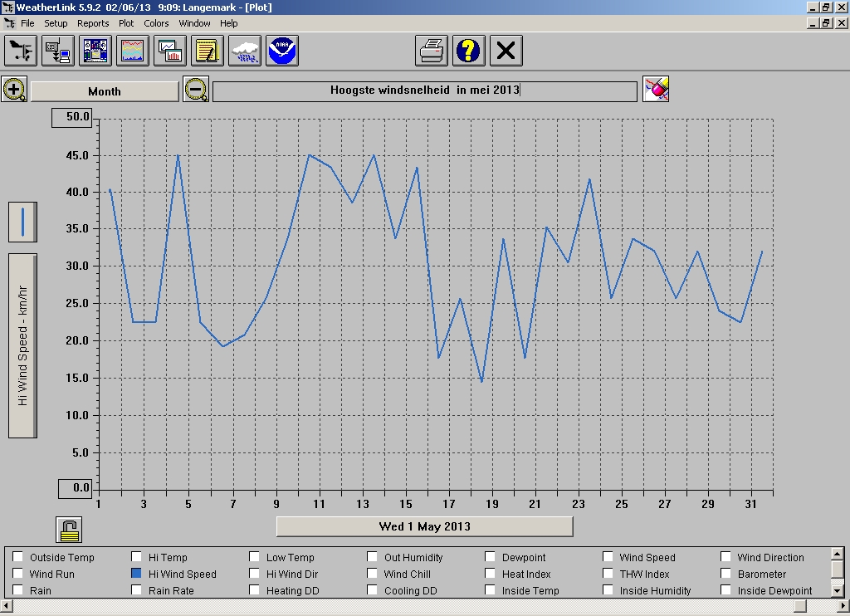850x616 pixels.
Task: Click the variable list scroll up arrow
Action: pos(837,554)
